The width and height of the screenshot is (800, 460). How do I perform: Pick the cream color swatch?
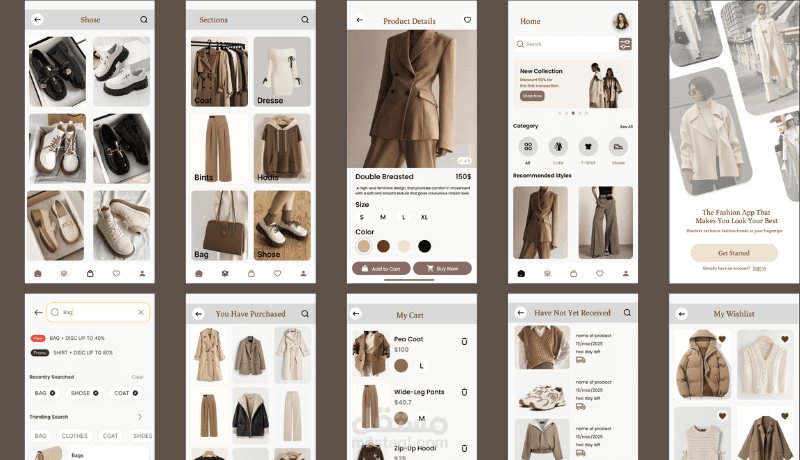404,246
